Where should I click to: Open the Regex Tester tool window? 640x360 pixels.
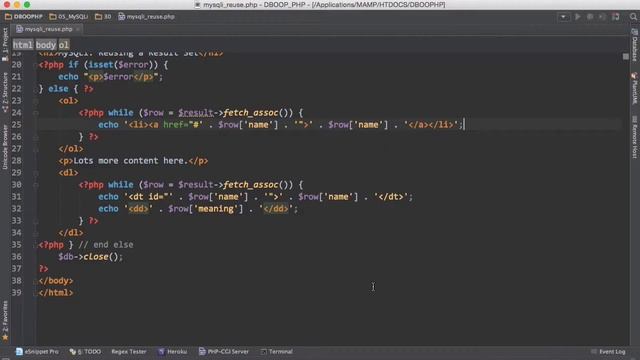click(x=129, y=351)
